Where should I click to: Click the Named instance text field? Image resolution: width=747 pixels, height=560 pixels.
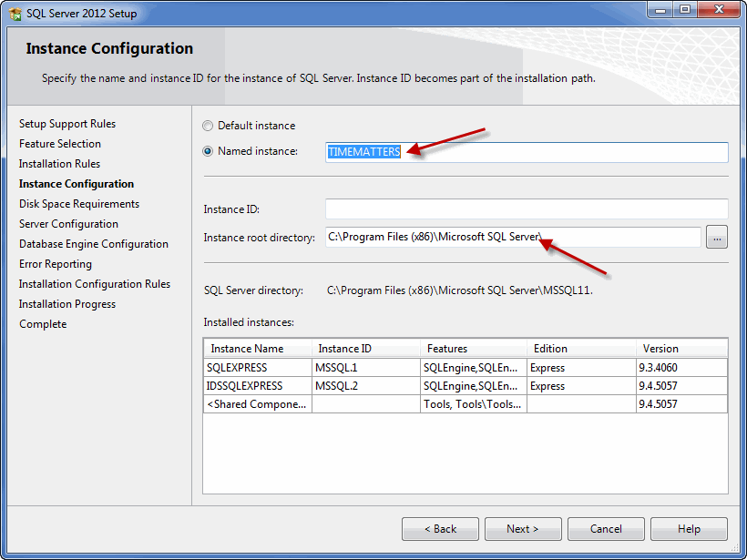527,152
